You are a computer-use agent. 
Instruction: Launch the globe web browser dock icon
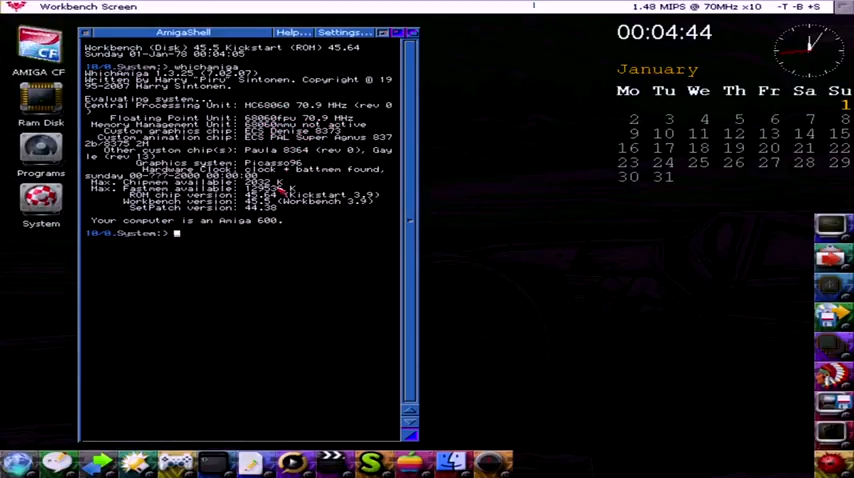point(17,463)
